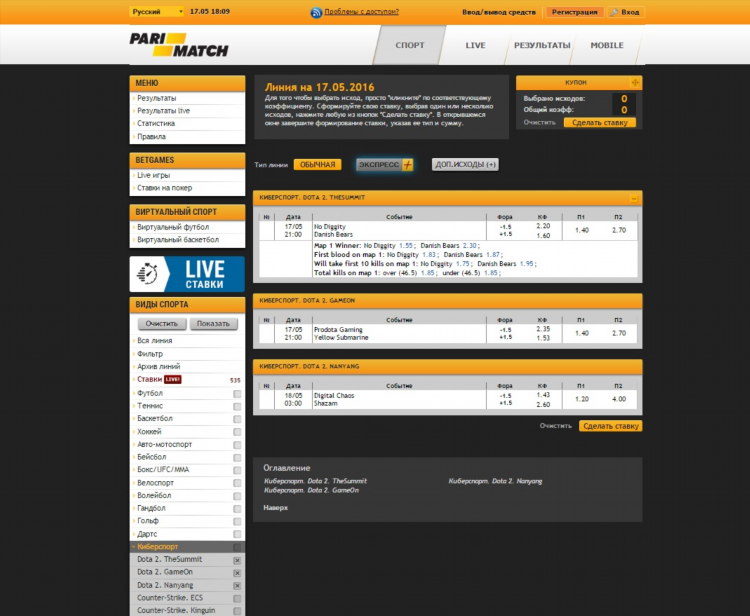The height and width of the screenshot is (616, 750).
Task: Remove Dota 2. TheSummit filter with X
Action: [x=237, y=560]
